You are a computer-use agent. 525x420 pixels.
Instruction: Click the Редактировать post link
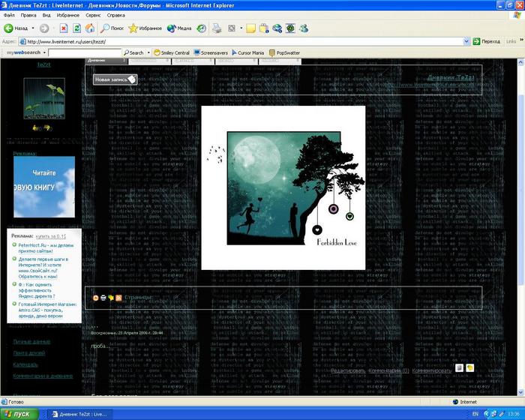(348, 370)
